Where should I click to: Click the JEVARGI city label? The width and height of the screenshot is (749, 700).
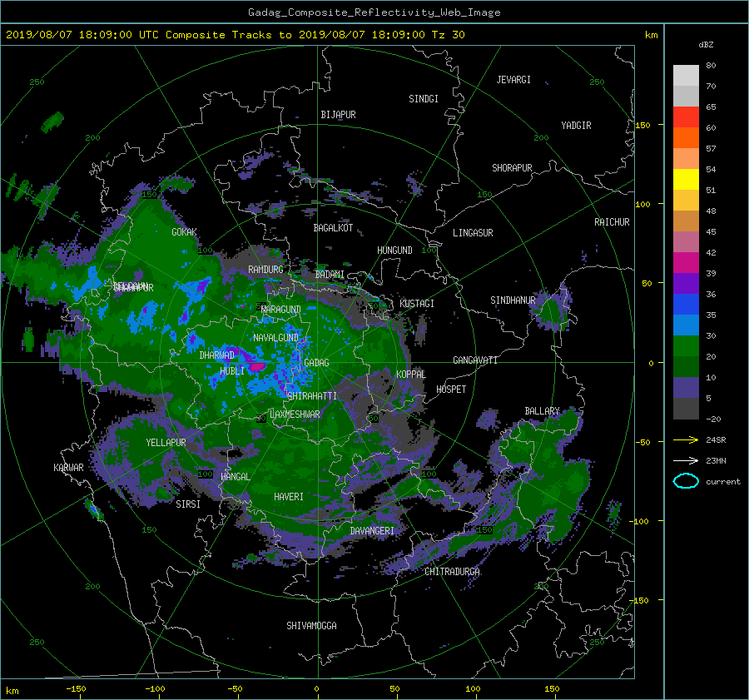(513, 79)
